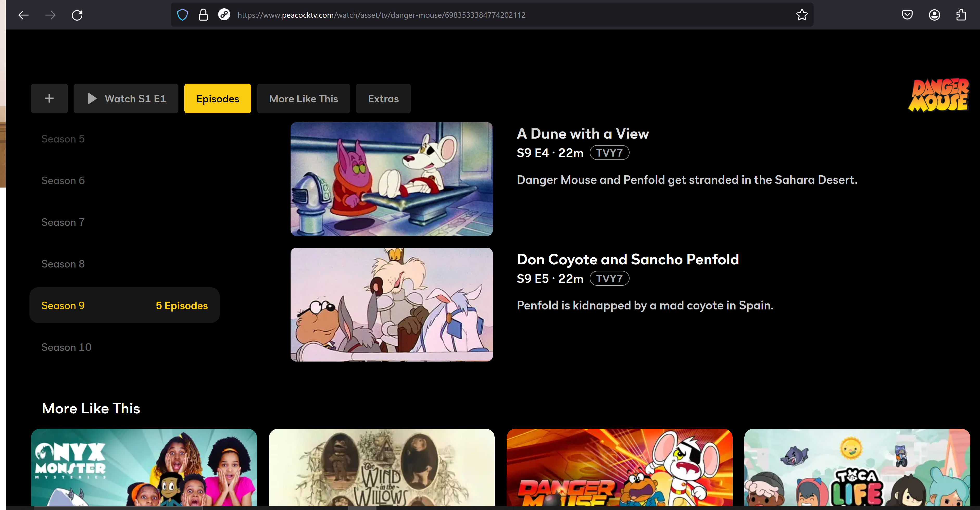Click the S9 E4 · 22m episode info

550,153
